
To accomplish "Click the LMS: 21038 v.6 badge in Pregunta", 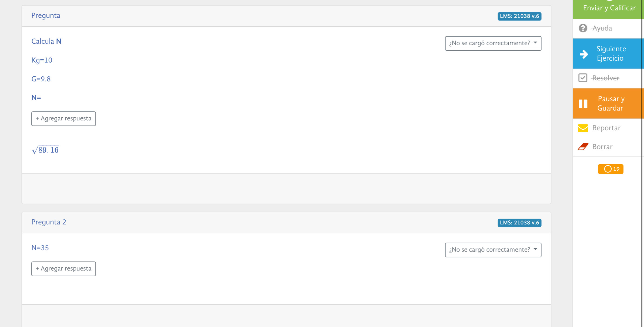I will pyautogui.click(x=519, y=16).
